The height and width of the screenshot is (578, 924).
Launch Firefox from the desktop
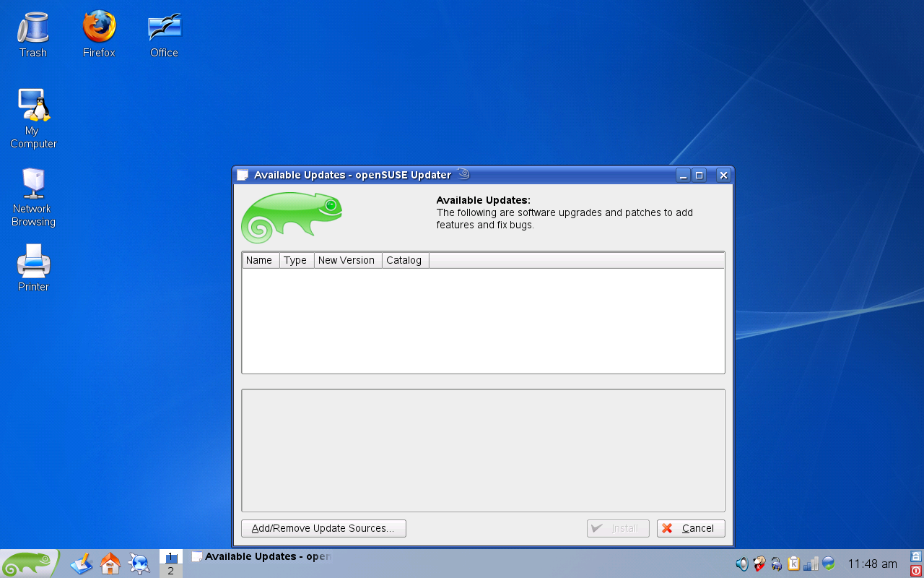(x=99, y=34)
